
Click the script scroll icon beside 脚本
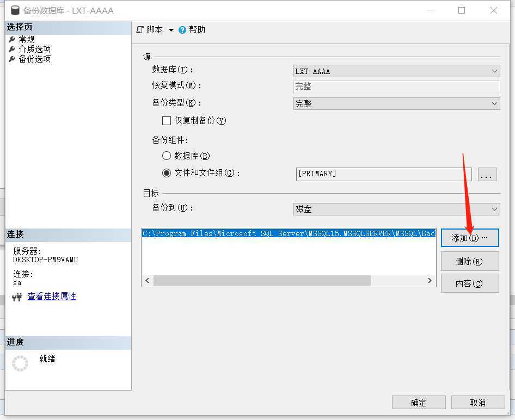(x=140, y=30)
